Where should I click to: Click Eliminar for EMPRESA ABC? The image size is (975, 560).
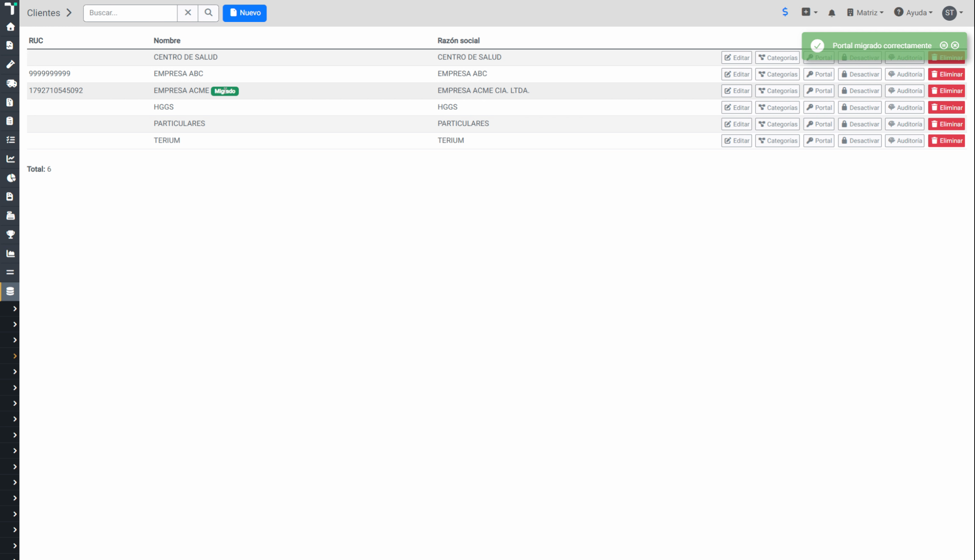point(946,74)
